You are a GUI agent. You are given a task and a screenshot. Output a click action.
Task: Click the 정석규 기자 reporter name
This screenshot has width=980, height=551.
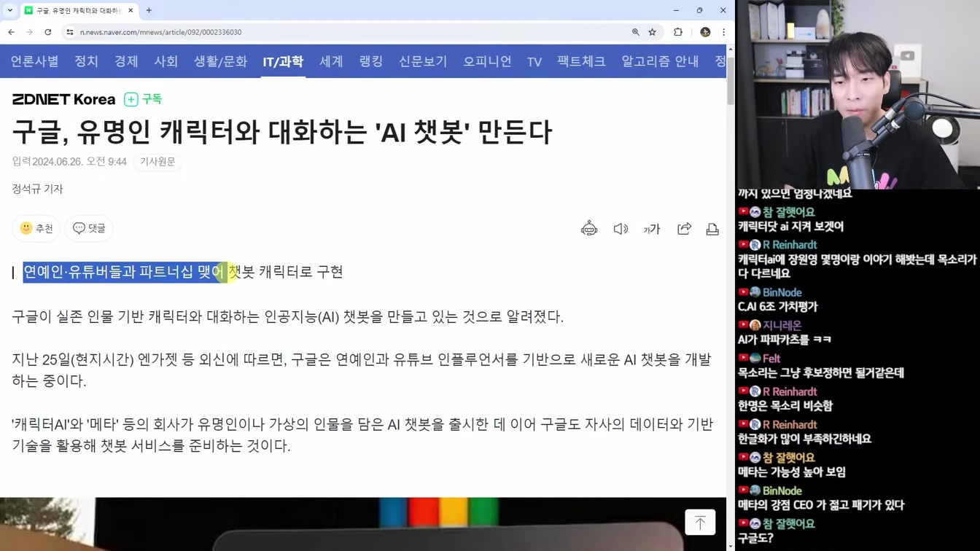click(37, 189)
